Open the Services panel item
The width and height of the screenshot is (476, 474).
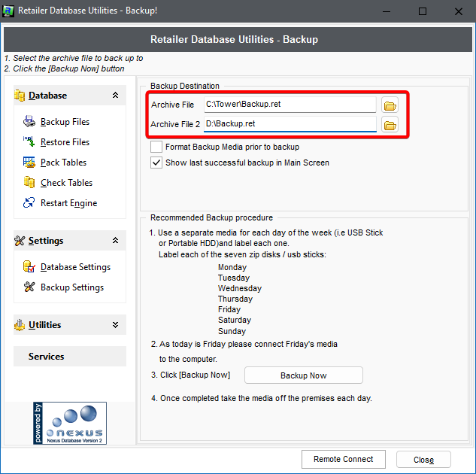[x=47, y=357]
